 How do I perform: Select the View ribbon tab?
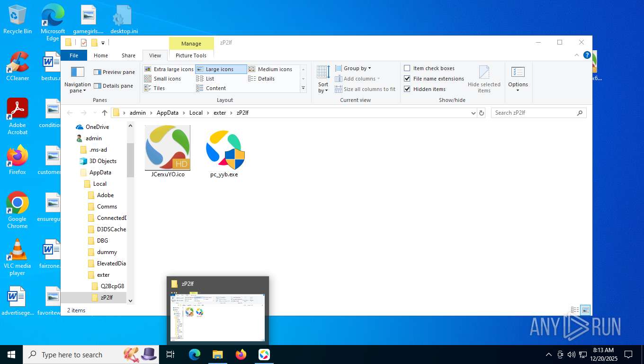tap(155, 55)
